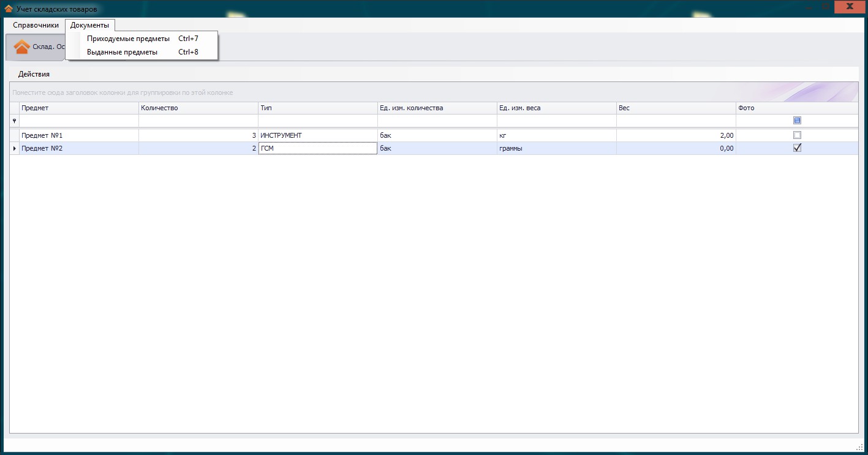Select the граммы weight unit cell
Screen dimensions: 868x455
click(x=557, y=148)
